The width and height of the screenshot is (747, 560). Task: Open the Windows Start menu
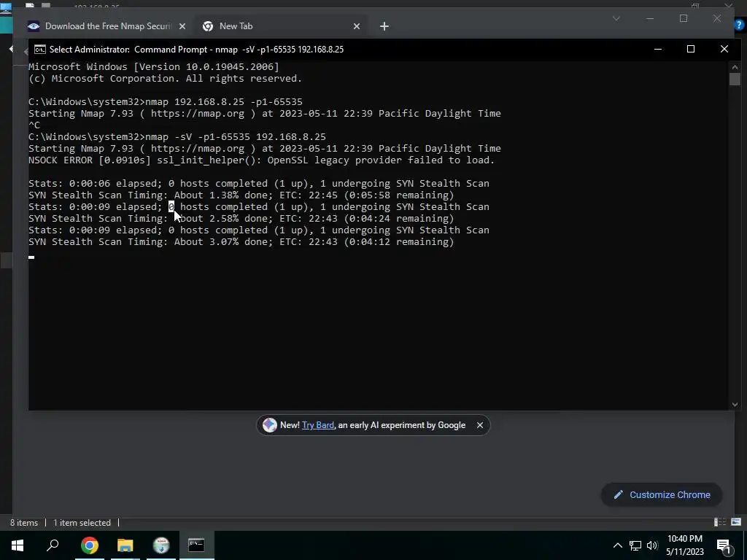(x=18, y=545)
